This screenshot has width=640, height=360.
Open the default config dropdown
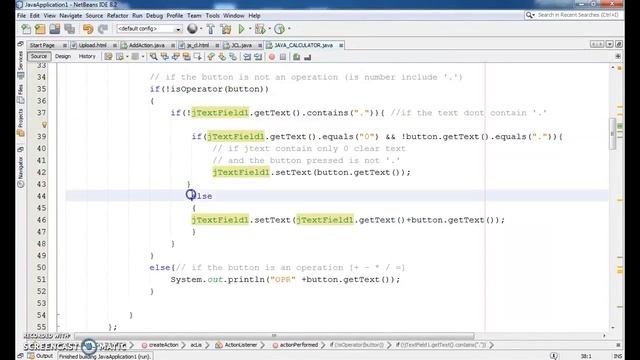pyautogui.click(x=149, y=29)
